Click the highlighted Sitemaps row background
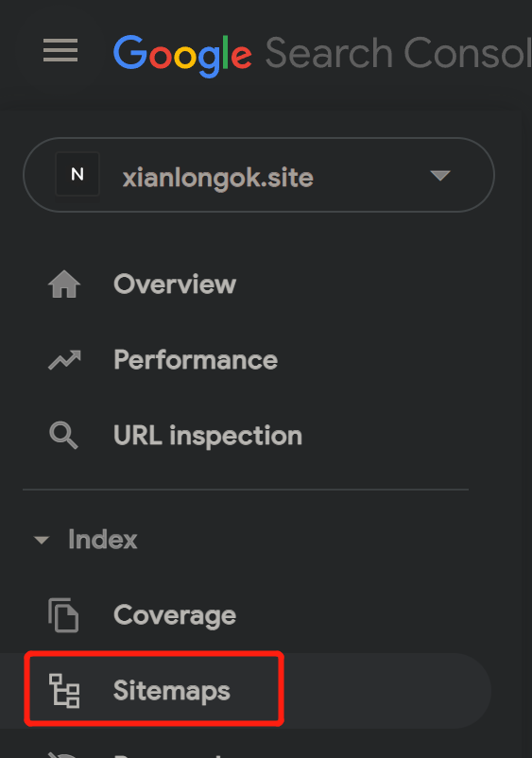Viewport: 532px width, 758px height. [x=246, y=691]
